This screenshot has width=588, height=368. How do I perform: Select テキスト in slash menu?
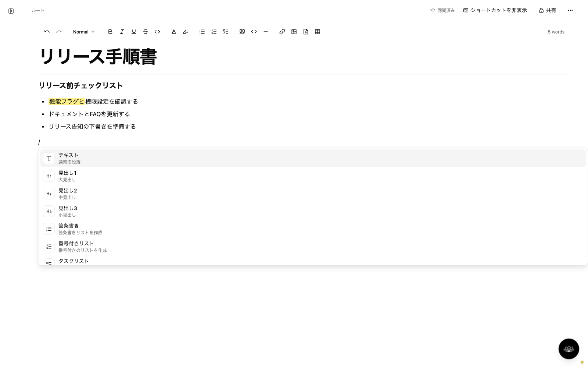[313, 158]
